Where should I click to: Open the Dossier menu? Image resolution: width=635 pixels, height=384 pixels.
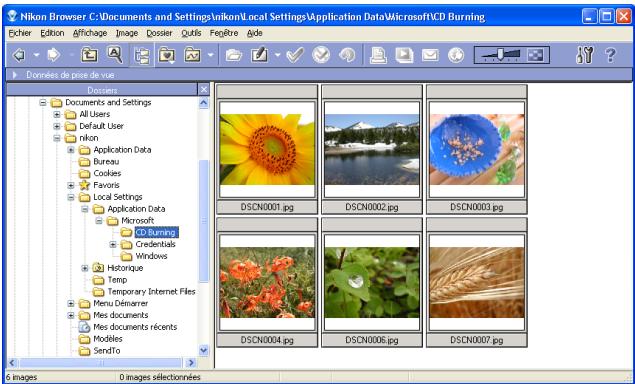tap(159, 33)
